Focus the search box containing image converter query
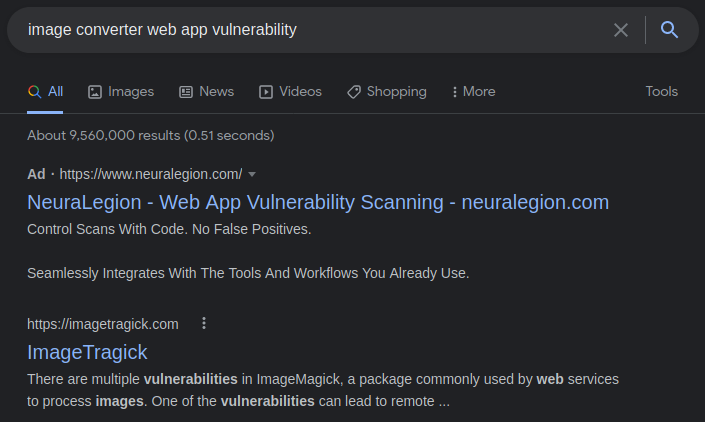This screenshot has height=422, width=705. click(315, 30)
